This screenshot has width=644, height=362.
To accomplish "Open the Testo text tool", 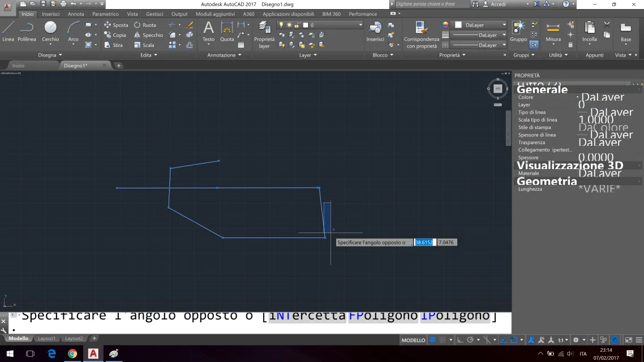I will point(208,32).
